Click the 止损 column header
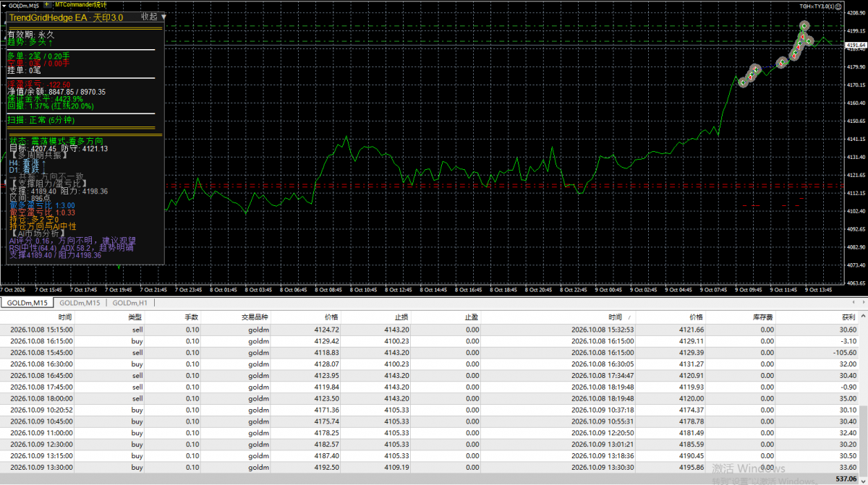This screenshot has height=485, width=868. click(x=402, y=317)
